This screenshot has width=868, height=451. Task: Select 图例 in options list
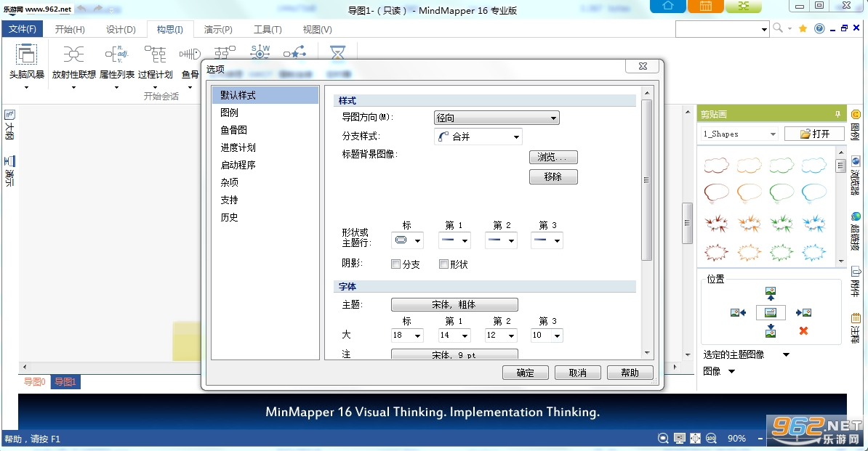[x=265, y=112]
